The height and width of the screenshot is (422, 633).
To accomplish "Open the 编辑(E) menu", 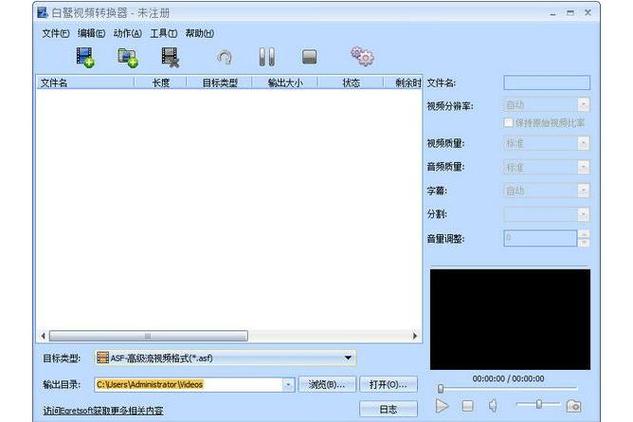I will 91,33.
